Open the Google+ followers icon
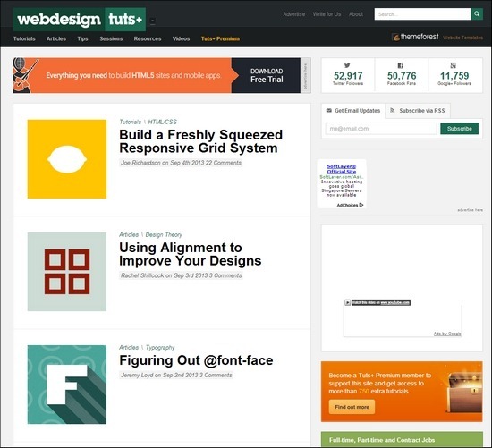Screen dimensions: 492x448 [454, 65]
